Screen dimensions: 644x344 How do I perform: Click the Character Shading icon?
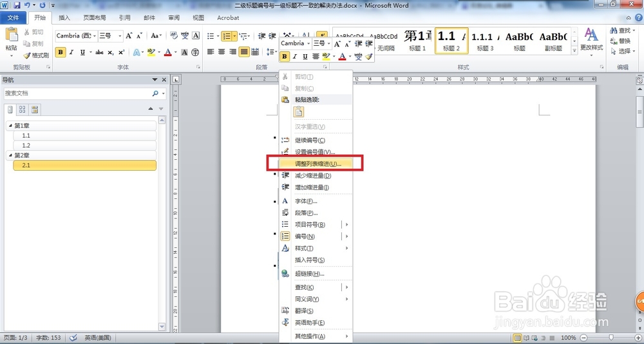[x=184, y=52]
